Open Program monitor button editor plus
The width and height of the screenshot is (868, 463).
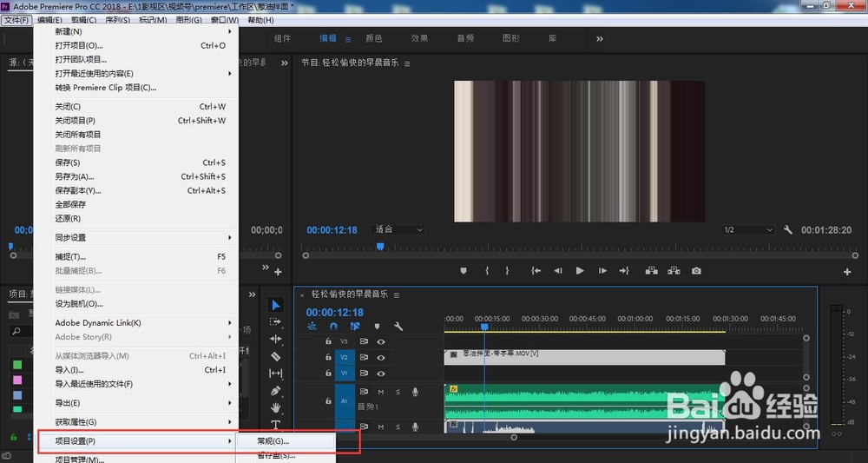[x=847, y=272]
